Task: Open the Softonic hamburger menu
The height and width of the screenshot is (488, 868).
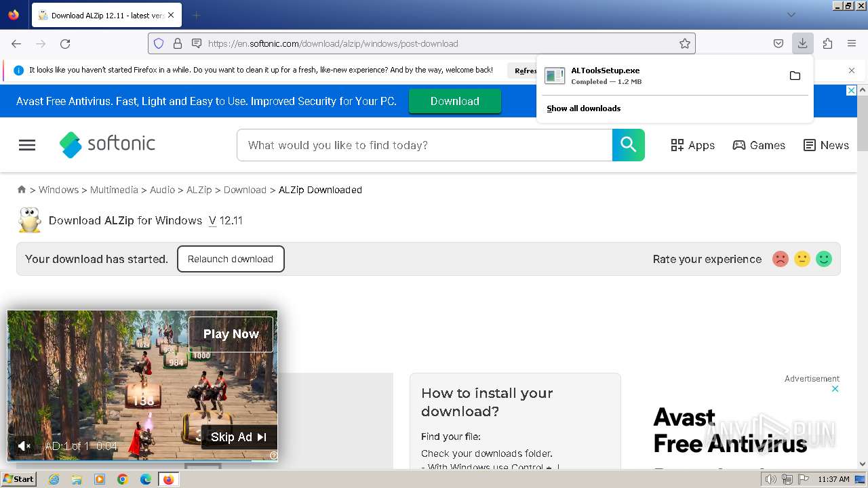Action: tap(27, 145)
